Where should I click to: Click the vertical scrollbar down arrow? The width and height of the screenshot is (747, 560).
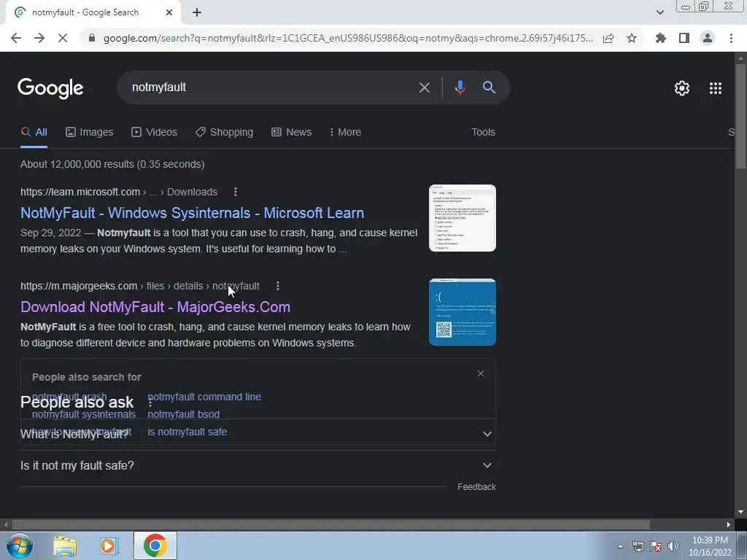click(x=740, y=512)
